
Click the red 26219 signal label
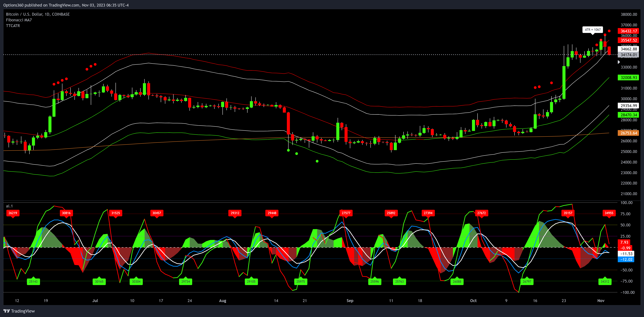coord(13,213)
